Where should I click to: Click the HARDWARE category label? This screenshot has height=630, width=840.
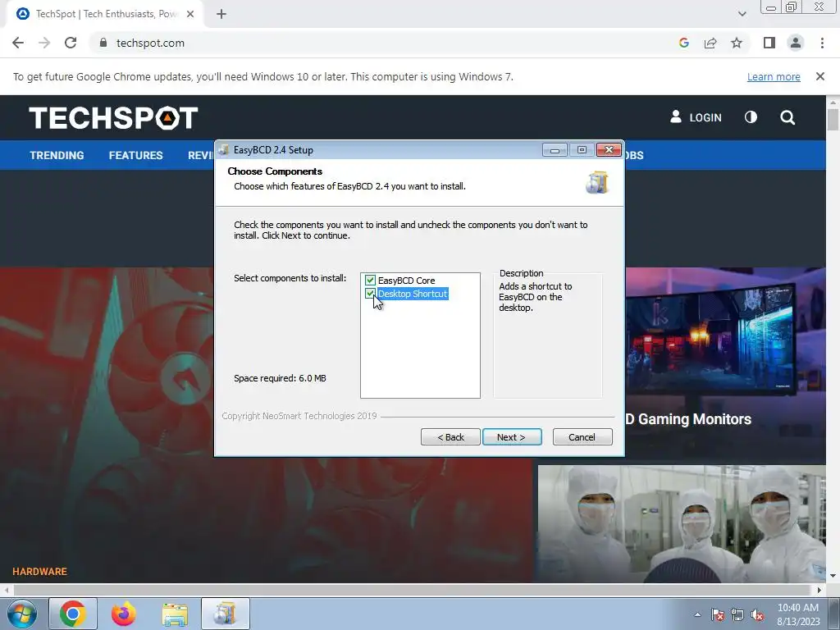click(39, 572)
